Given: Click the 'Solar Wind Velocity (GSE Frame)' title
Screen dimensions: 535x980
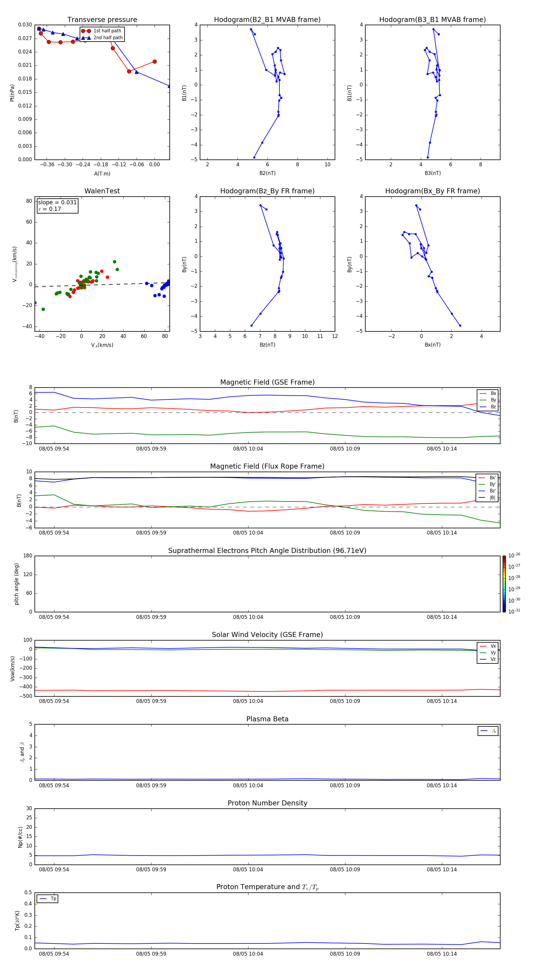Looking at the screenshot, I should coord(267,635).
